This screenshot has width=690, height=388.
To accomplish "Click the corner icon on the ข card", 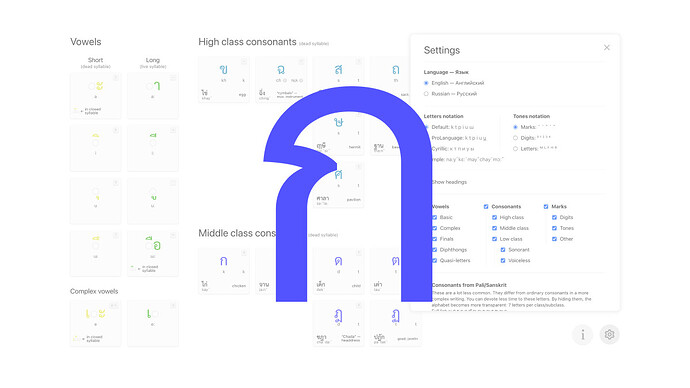I will click(244, 62).
